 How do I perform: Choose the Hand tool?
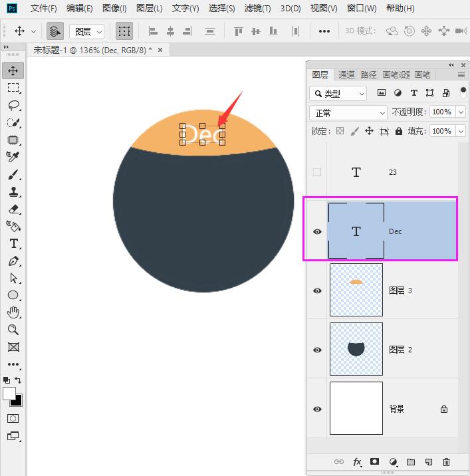[13, 312]
